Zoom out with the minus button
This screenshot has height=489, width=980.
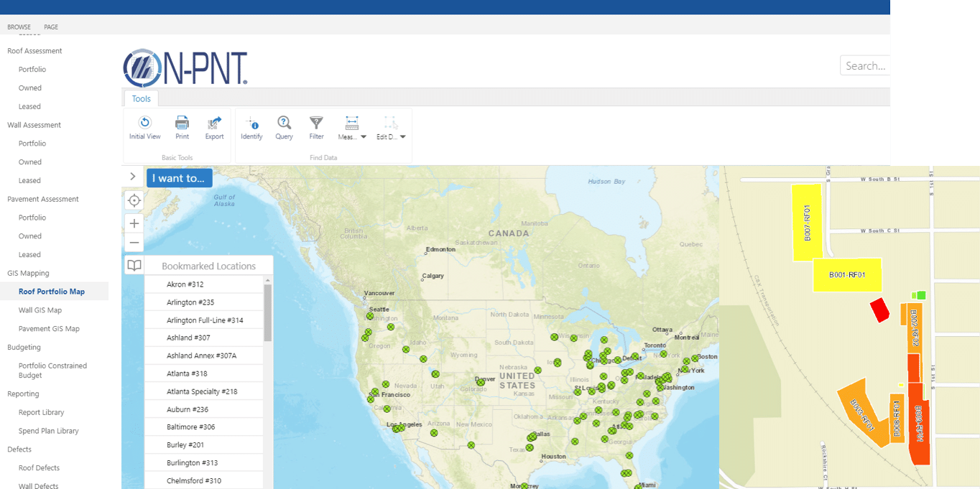point(134,243)
